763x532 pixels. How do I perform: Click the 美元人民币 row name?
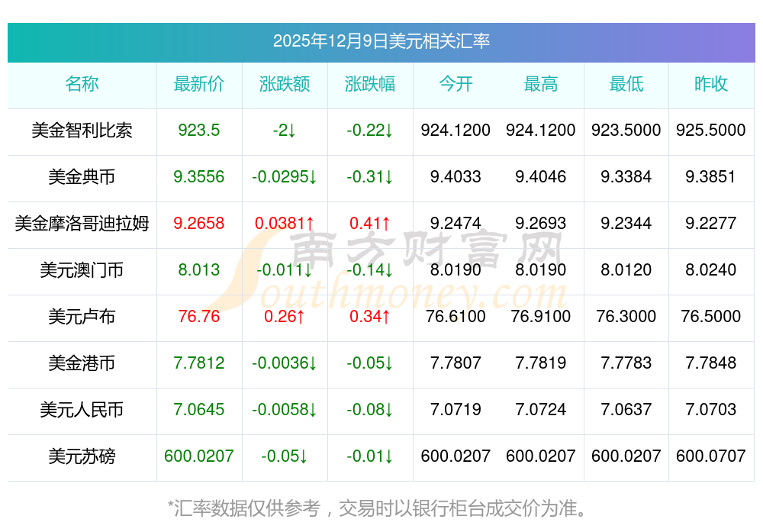(x=82, y=410)
